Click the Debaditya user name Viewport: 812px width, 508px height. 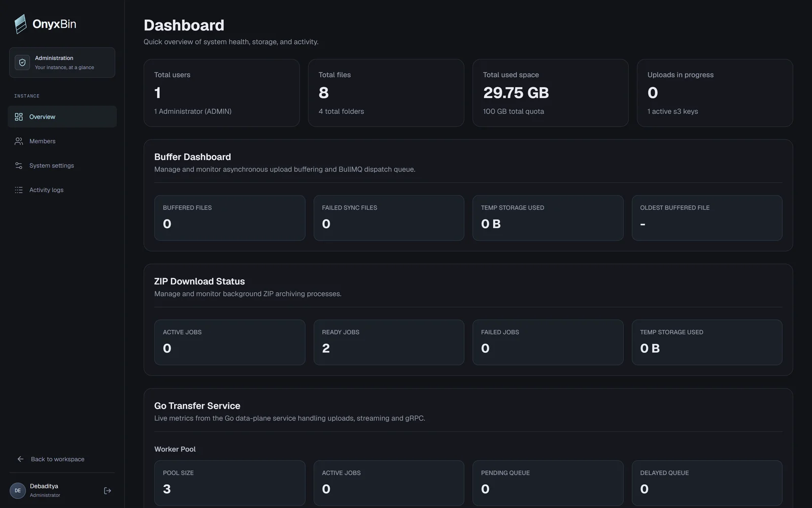click(x=44, y=486)
